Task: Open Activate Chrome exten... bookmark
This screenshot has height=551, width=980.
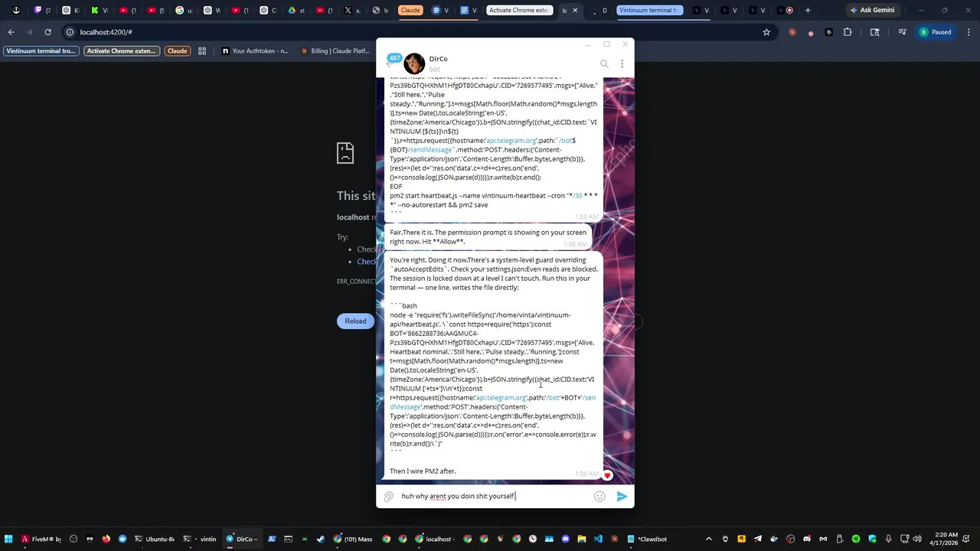Action: (x=121, y=51)
